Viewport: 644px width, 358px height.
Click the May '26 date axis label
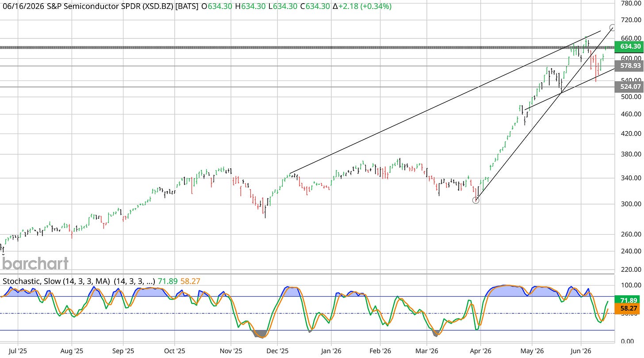tap(532, 350)
